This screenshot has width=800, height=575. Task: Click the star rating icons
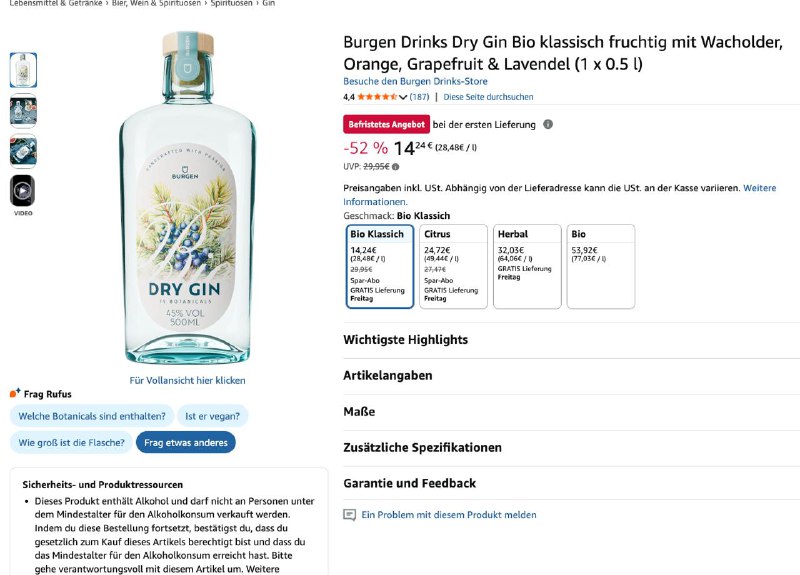point(376,97)
